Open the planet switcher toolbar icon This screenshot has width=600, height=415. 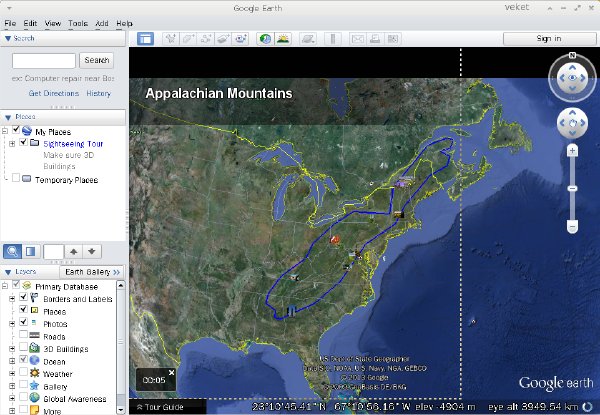click(x=308, y=39)
